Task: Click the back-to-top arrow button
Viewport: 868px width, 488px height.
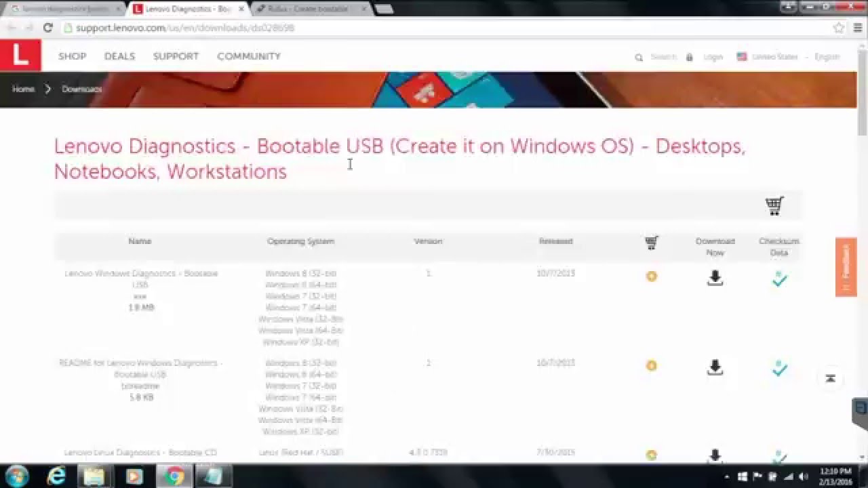Action: tap(830, 378)
